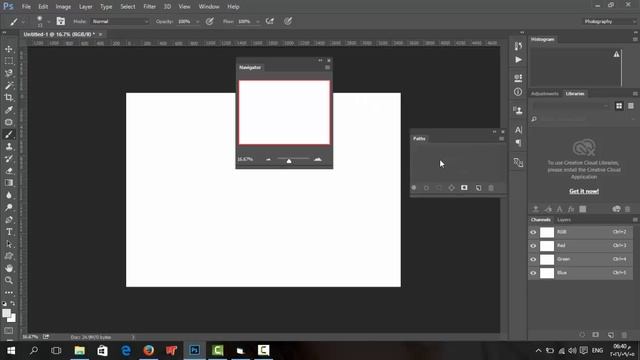
Task: Open the Photography workspace dropdown
Action: pos(609,21)
